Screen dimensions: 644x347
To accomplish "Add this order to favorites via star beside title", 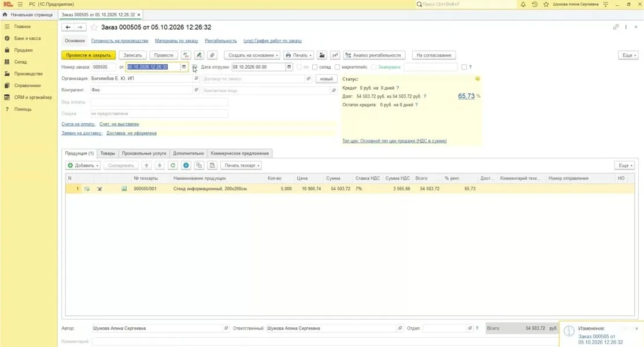I will pos(94,27).
